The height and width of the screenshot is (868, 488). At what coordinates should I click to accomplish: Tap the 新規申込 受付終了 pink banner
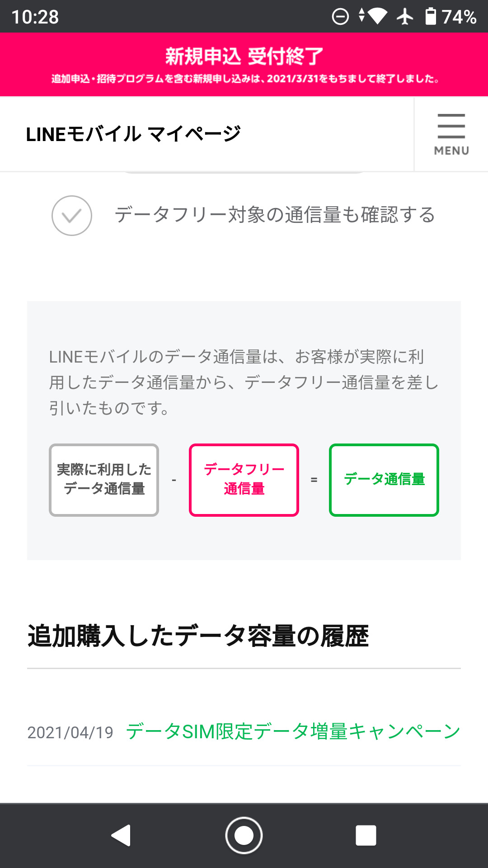pyautogui.click(x=244, y=64)
